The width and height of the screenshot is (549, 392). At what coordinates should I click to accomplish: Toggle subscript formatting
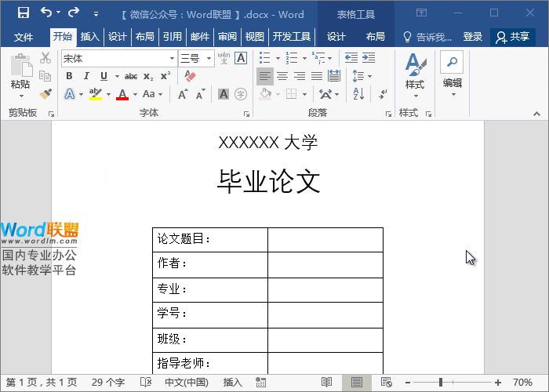point(148,76)
